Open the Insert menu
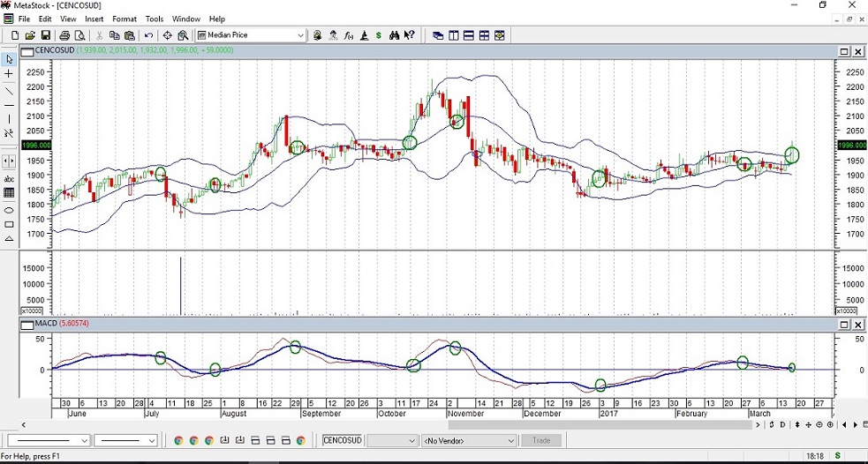 pyautogui.click(x=94, y=19)
